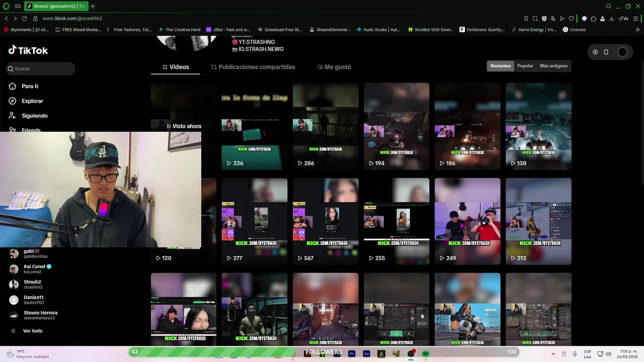Select the Strash2 browser tab
This screenshot has height=362, width=644.
click(x=55, y=6)
